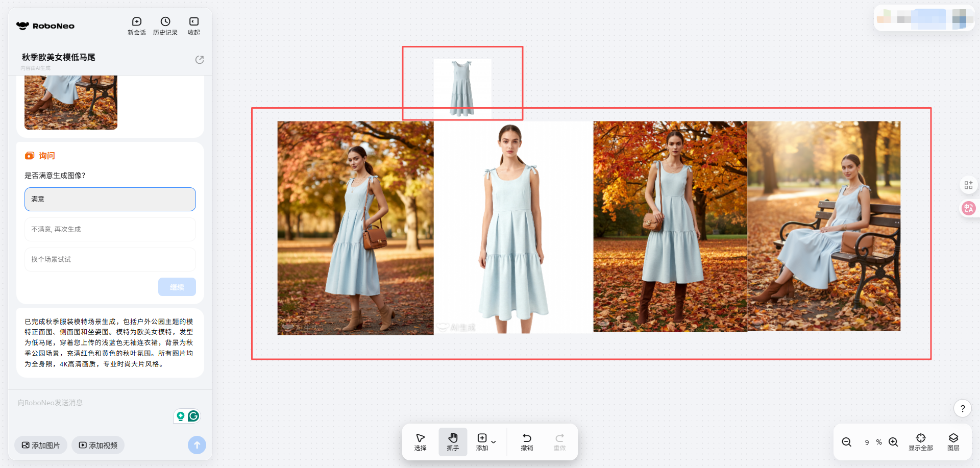Select the seated bench model image

point(823,226)
